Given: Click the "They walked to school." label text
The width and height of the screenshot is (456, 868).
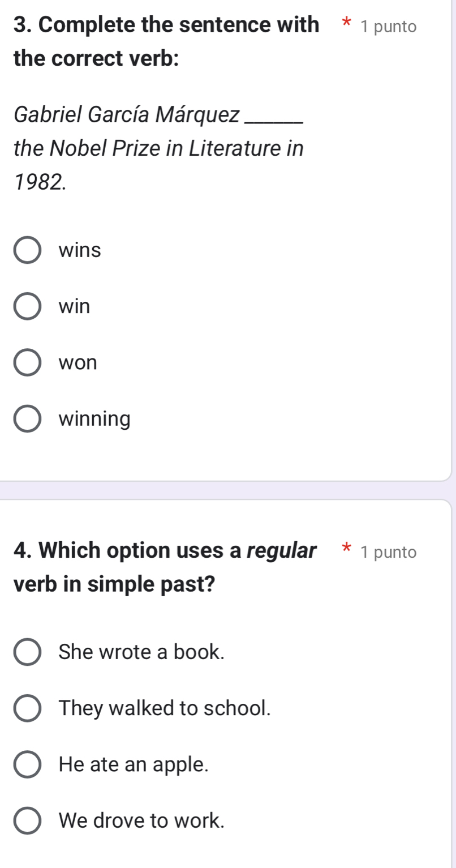Looking at the screenshot, I should coord(164,708).
